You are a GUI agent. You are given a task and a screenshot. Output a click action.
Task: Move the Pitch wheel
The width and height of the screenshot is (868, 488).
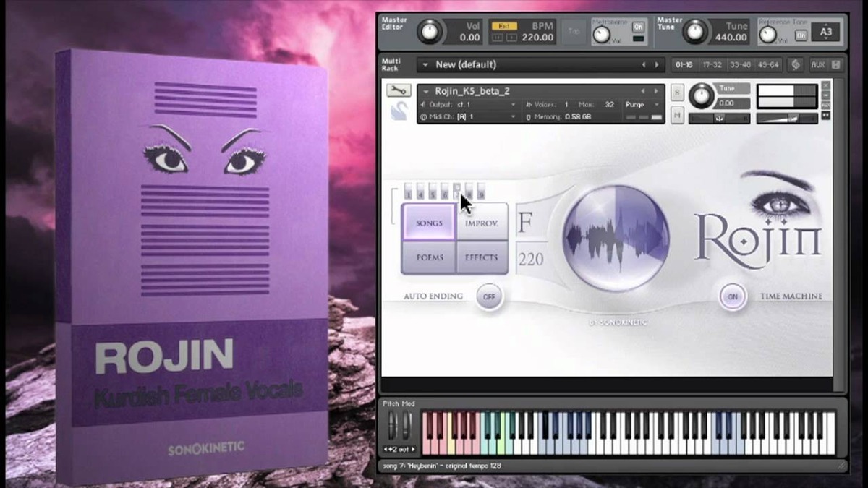[393, 427]
